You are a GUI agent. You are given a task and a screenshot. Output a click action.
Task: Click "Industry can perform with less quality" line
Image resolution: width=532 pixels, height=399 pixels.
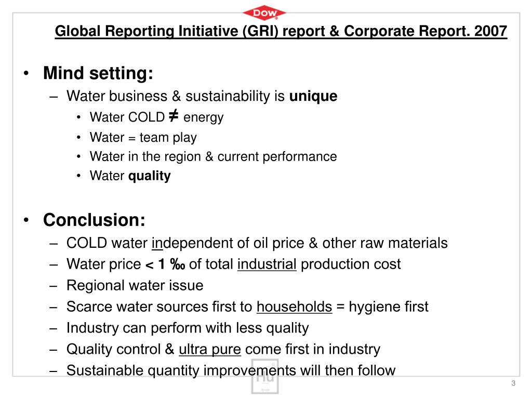point(188,328)
